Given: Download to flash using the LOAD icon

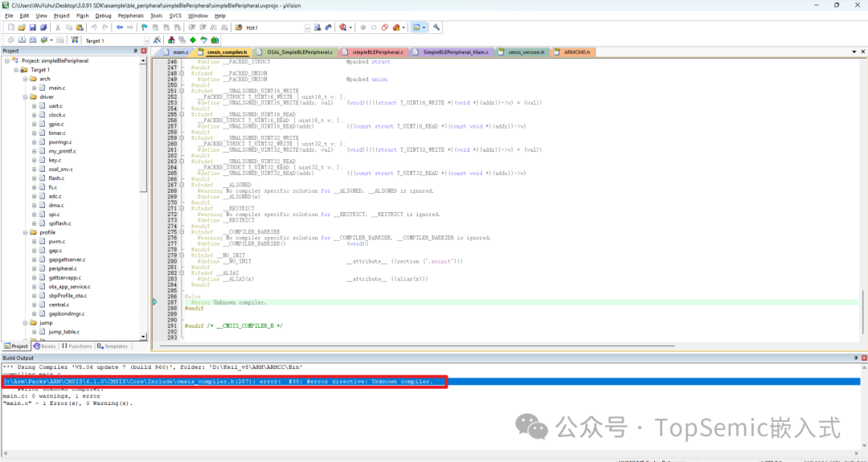Looking at the screenshot, I should 75,40.
